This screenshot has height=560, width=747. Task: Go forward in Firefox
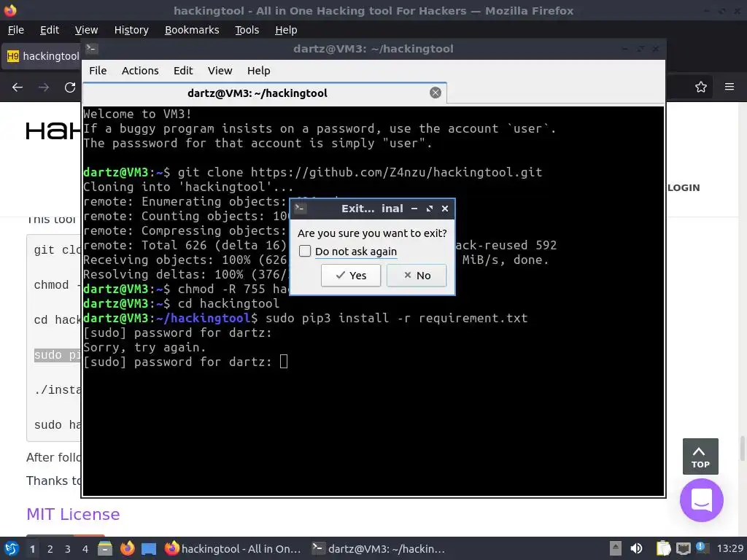(x=44, y=87)
